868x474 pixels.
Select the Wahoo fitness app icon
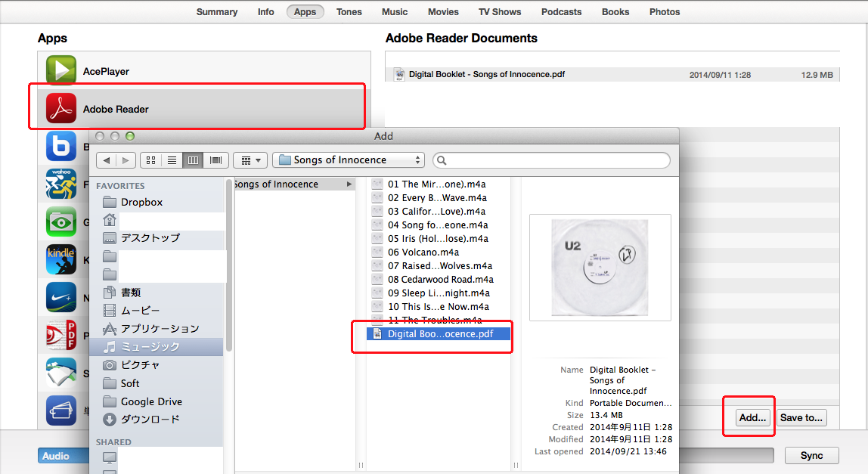(x=61, y=184)
